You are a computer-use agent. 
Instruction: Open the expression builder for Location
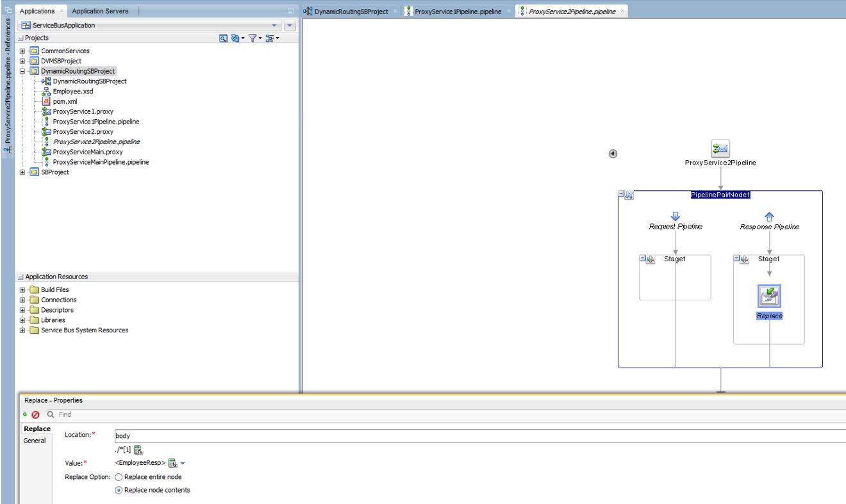pos(137,450)
